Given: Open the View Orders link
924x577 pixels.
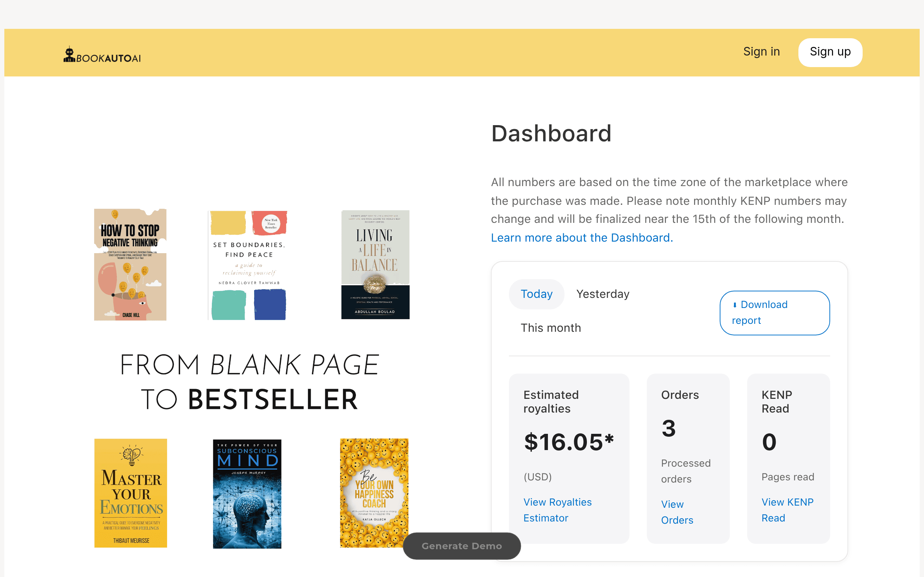Looking at the screenshot, I should tap(677, 512).
